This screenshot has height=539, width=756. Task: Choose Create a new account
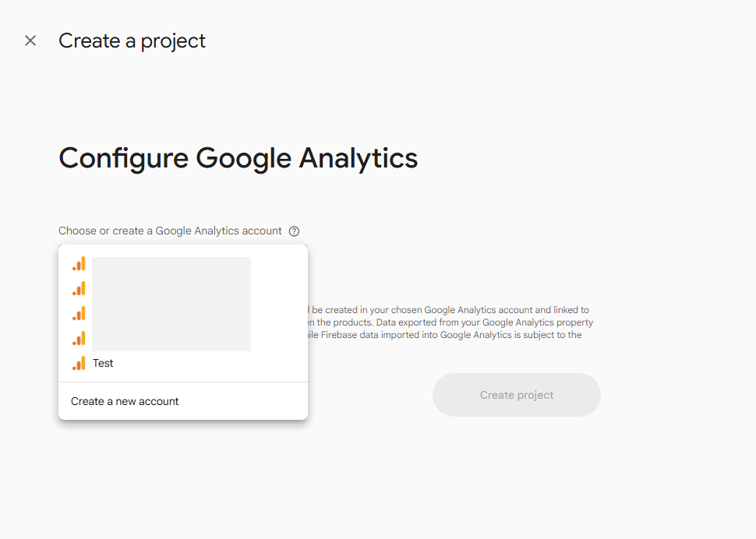click(125, 401)
